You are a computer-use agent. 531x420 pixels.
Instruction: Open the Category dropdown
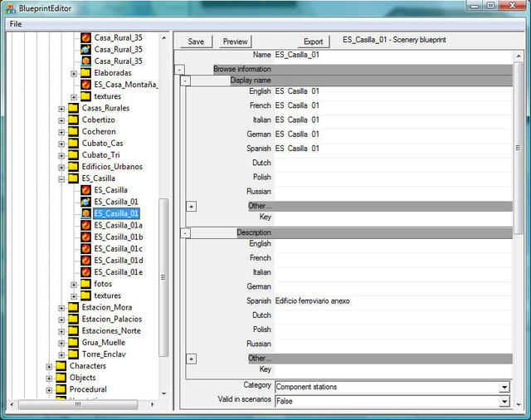tap(504, 387)
